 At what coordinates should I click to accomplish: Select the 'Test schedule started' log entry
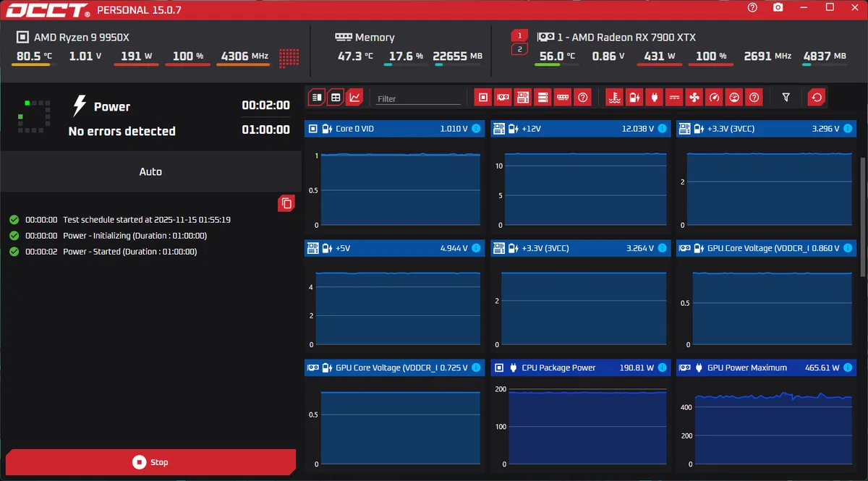pos(147,219)
